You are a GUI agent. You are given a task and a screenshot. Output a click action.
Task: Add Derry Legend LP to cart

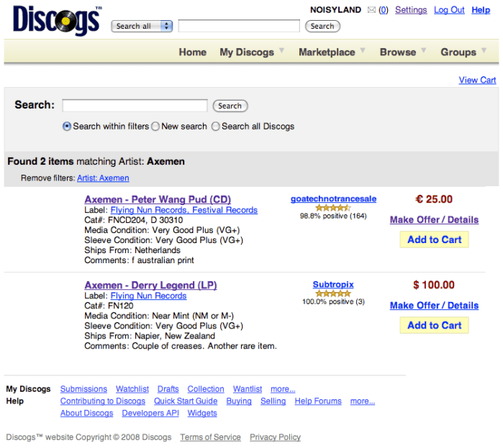(434, 325)
